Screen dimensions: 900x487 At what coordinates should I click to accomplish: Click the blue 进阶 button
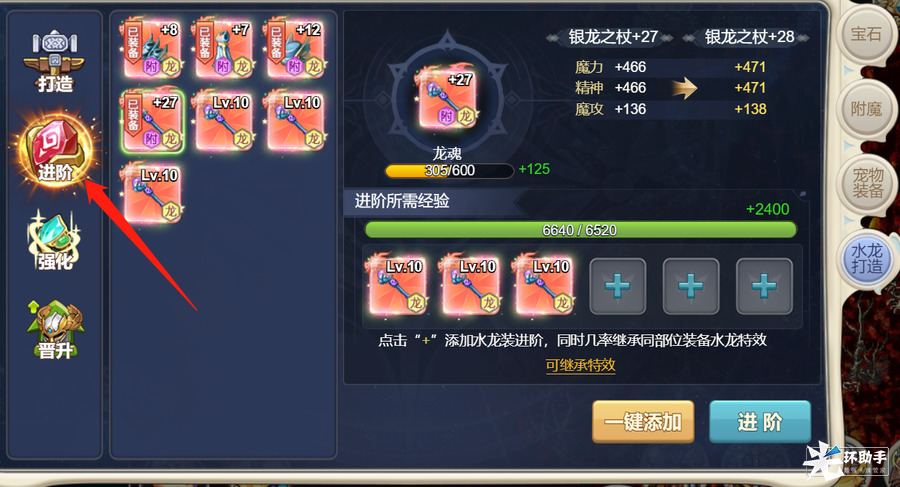760,422
